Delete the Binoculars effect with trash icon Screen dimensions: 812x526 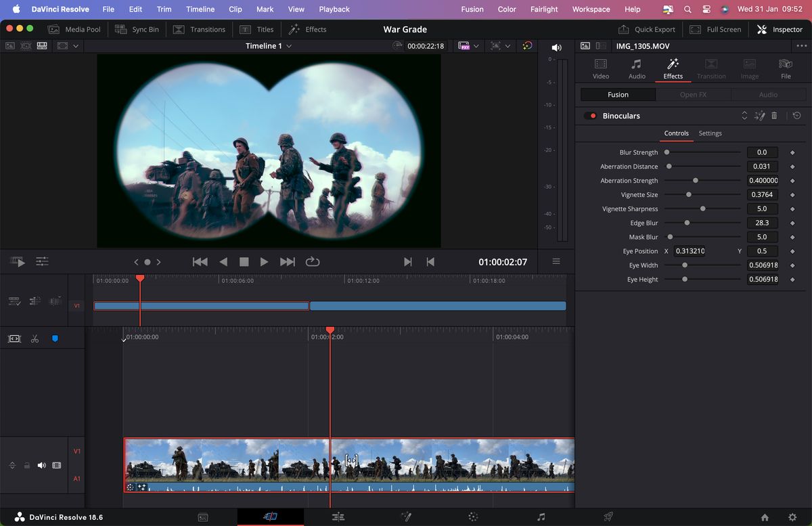(x=774, y=116)
